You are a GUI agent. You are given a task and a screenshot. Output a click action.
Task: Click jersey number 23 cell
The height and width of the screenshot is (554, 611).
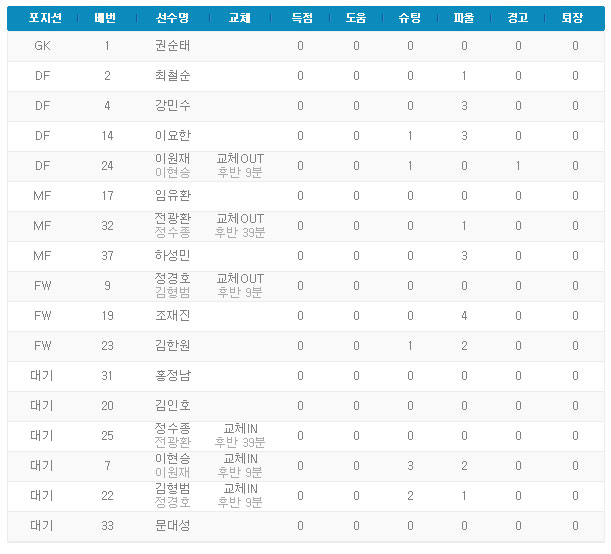(107, 346)
